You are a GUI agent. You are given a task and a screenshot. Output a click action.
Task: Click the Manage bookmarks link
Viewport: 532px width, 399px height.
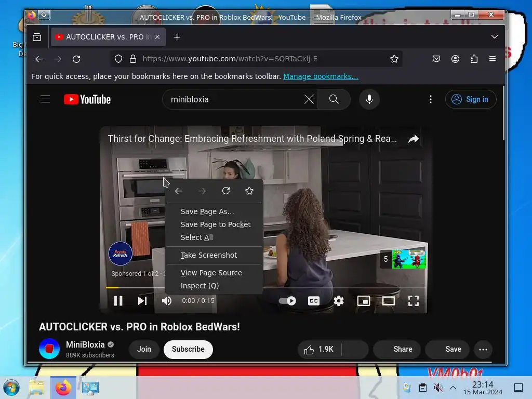coord(321,76)
